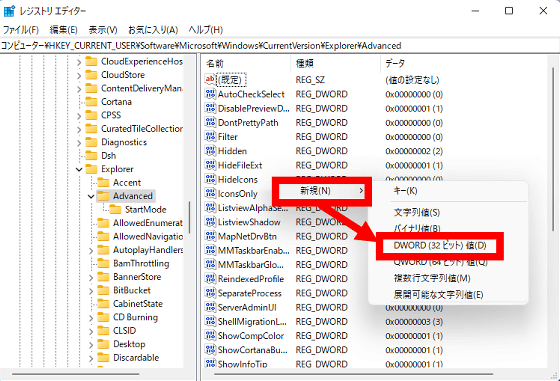560x381 pixels.
Task: Expand the CloudExperienceHost tree node
Action: click(x=79, y=62)
